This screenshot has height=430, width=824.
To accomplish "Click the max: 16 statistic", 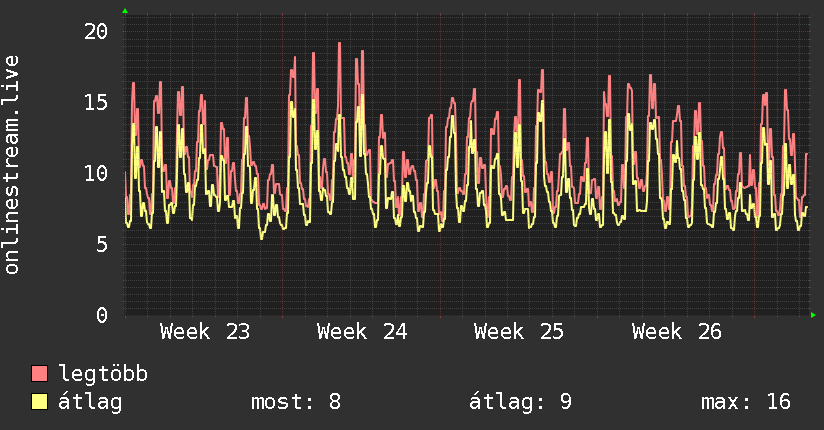I will tap(746, 402).
